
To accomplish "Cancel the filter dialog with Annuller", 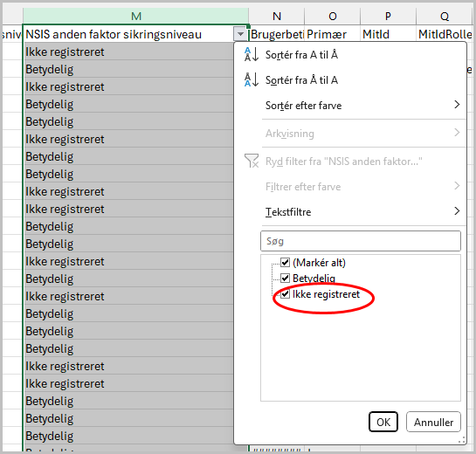I will pos(433,422).
